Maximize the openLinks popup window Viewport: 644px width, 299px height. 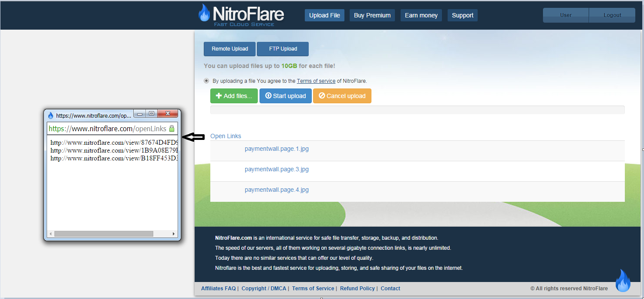151,114
